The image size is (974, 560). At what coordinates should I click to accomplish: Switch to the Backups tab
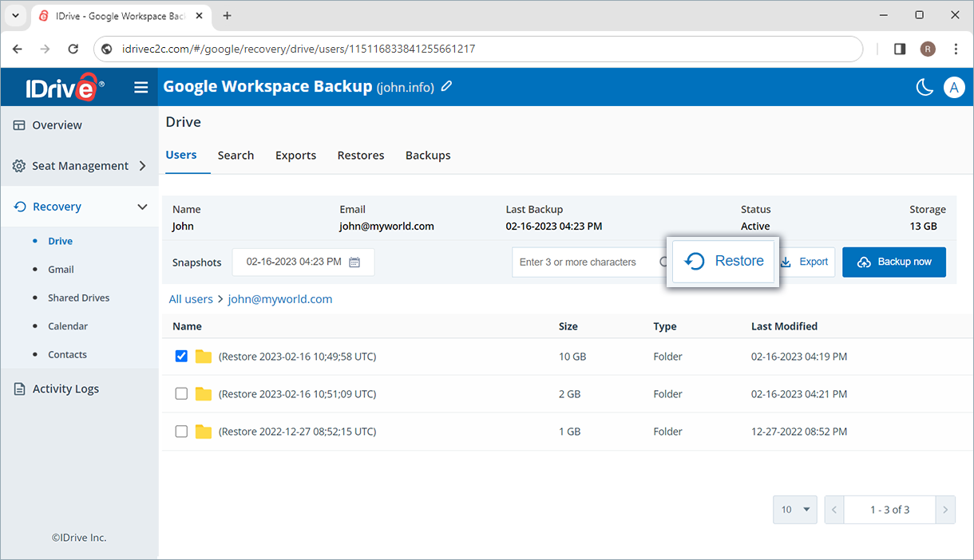tap(428, 156)
